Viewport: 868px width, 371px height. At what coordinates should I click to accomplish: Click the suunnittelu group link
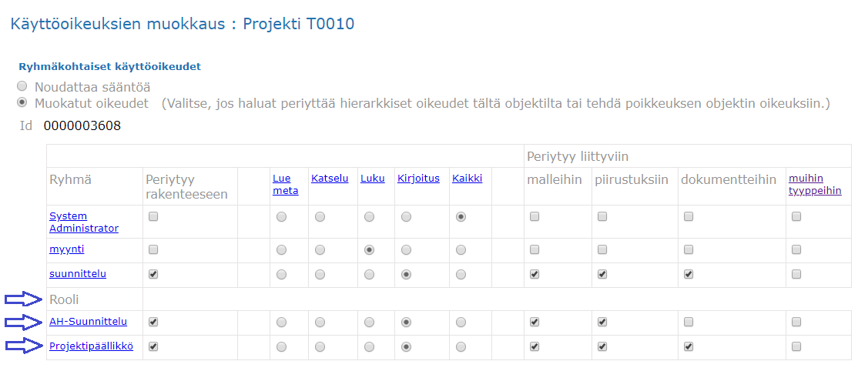click(78, 273)
